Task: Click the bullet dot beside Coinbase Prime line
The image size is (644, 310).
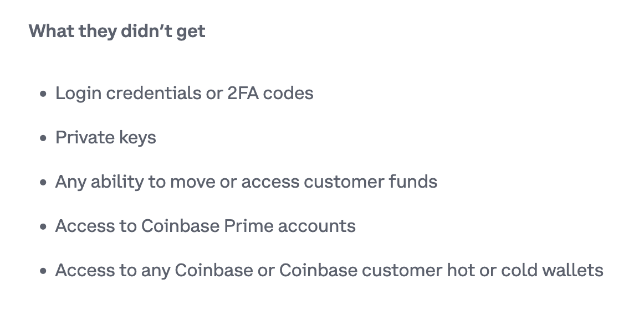Action: [x=43, y=227]
